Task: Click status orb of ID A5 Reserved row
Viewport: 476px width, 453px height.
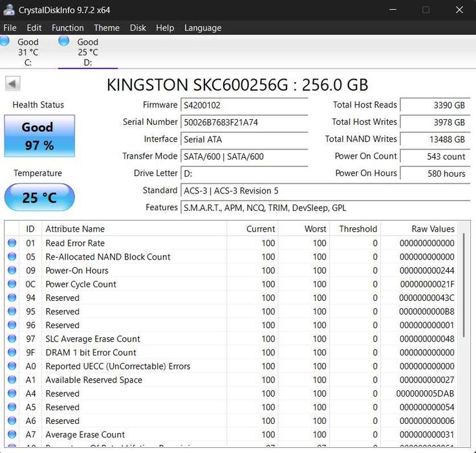Action: (12, 407)
